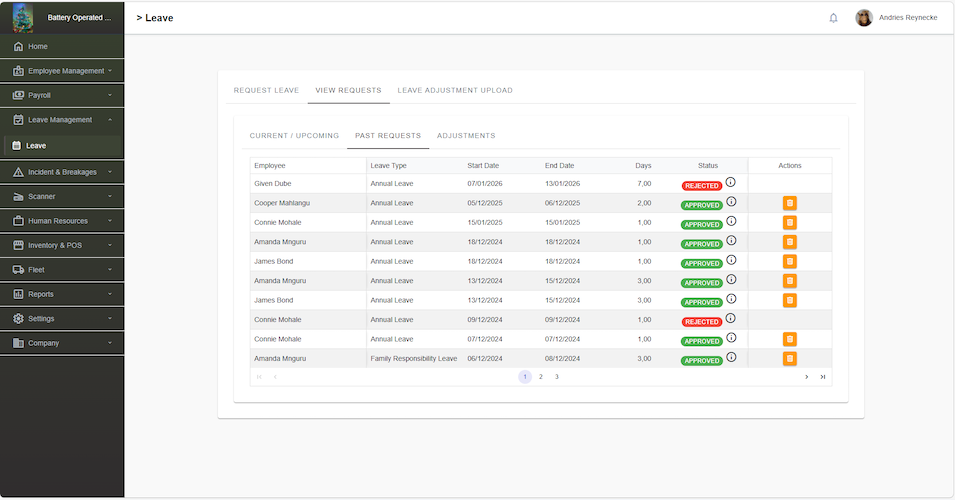Select the Leave submenu item
955x500 pixels.
(x=64, y=146)
